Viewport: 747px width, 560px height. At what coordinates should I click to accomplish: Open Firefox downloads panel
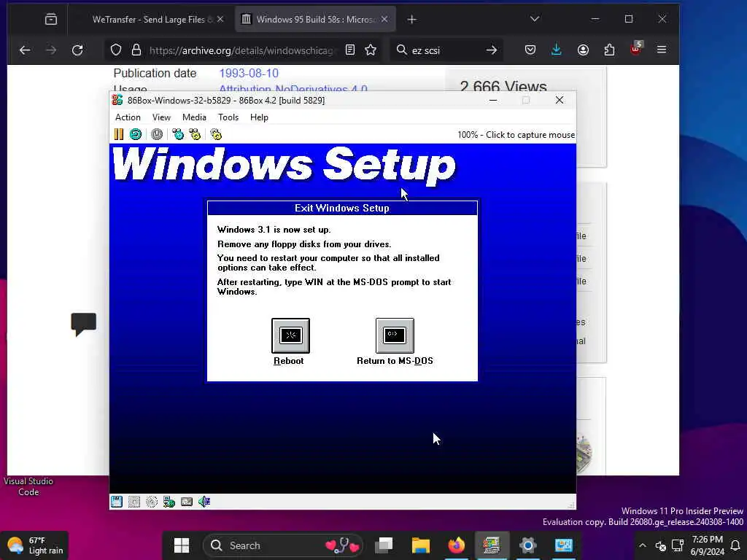pyautogui.click(x=557, y=50)
